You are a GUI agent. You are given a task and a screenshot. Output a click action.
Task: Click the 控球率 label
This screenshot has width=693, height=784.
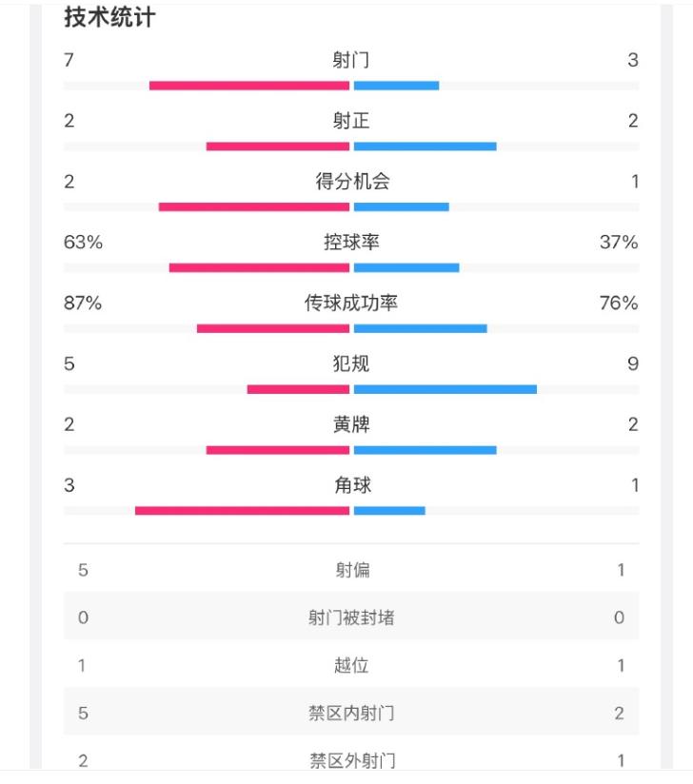tap(351, 242)
